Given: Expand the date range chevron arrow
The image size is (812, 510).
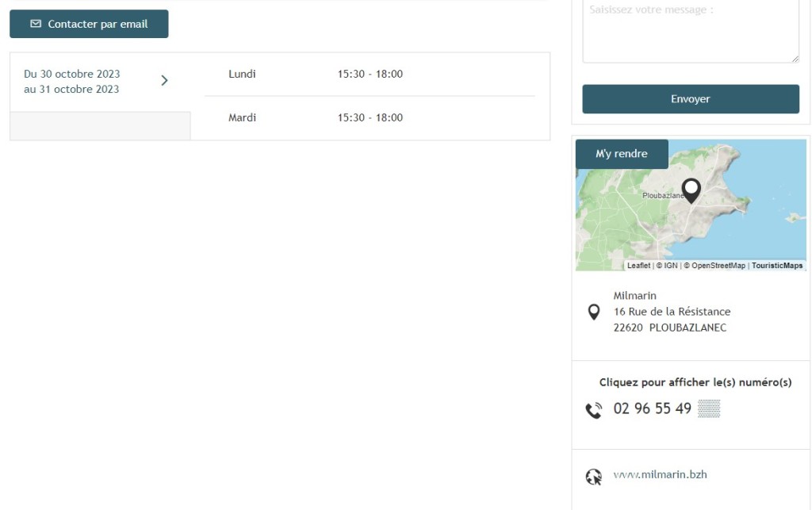Looking at the screenshot, I should coord(164,80).
